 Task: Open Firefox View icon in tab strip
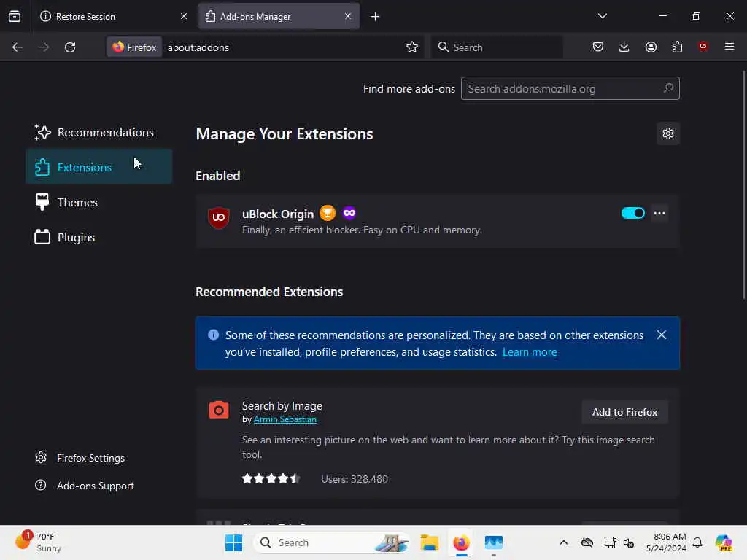tap(15, 16)
